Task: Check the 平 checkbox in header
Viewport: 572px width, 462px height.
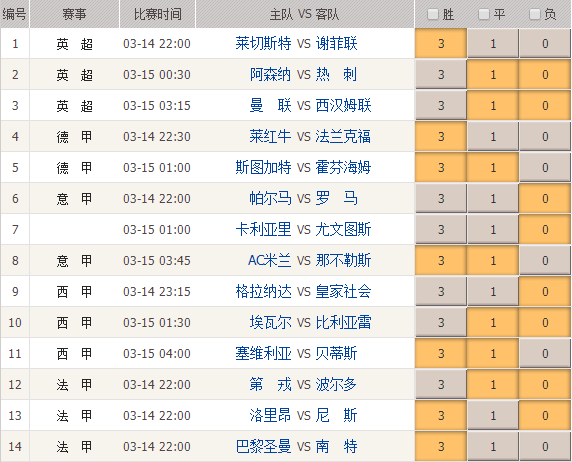Action: tap(484, 15)
